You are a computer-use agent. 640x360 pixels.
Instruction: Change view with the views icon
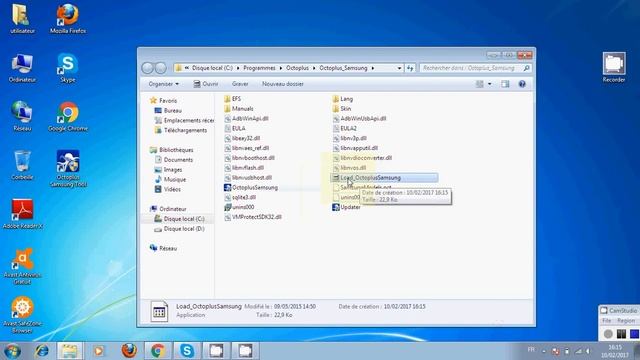(480, 84)
